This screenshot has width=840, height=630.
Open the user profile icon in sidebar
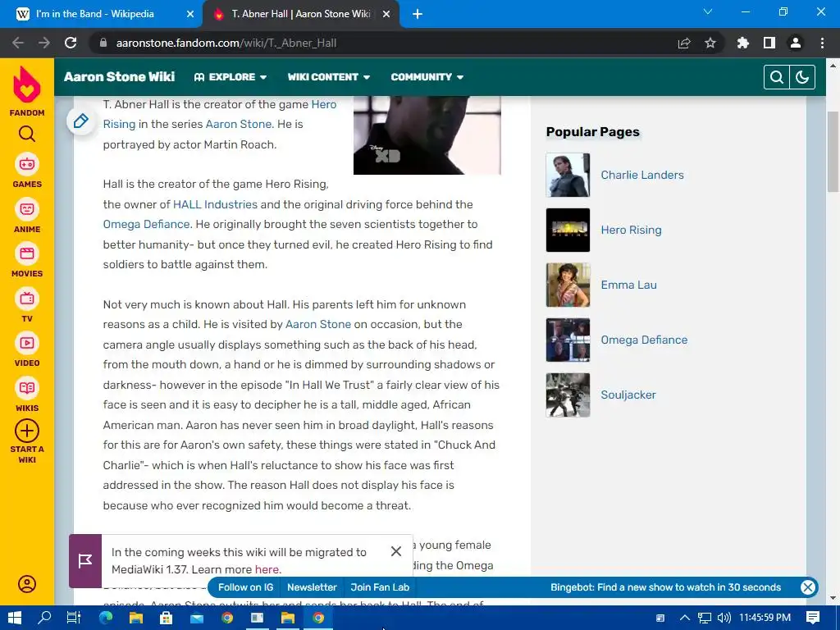coord(27,583)
